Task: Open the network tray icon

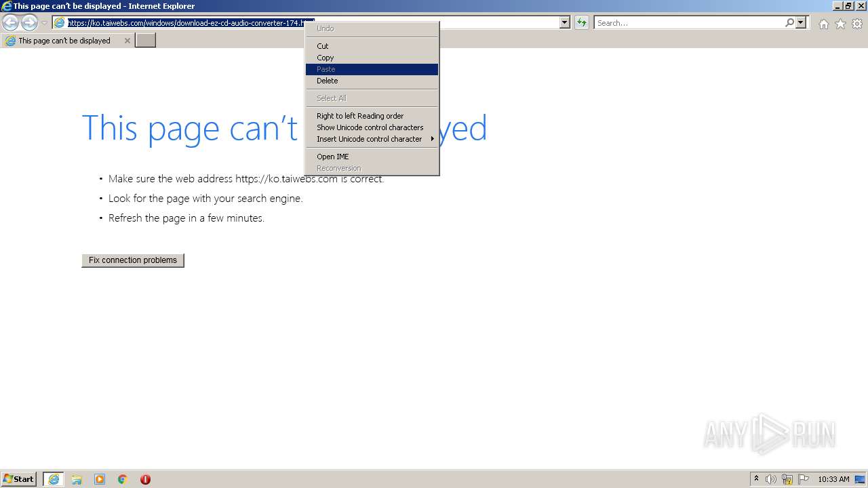Action: (x=787, y=479)
